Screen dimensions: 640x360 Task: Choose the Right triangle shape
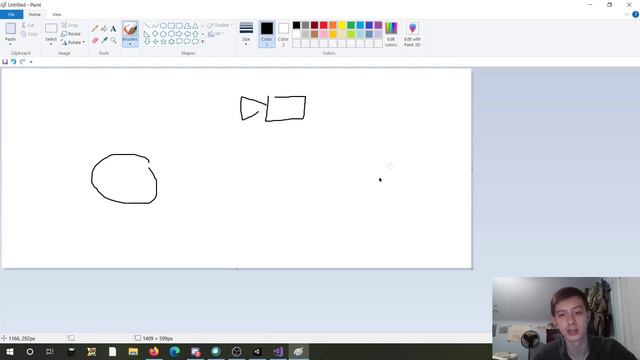[147, 34]
